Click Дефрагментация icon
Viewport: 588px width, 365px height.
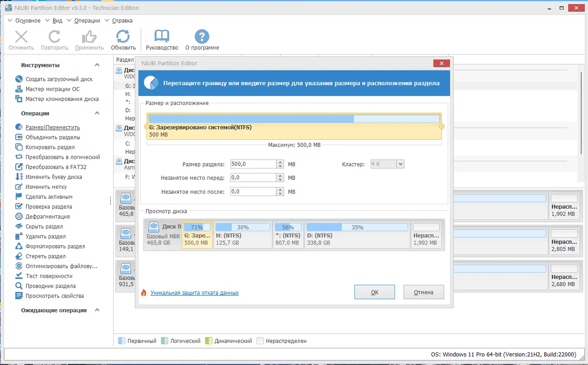click(x=19, y=216)
